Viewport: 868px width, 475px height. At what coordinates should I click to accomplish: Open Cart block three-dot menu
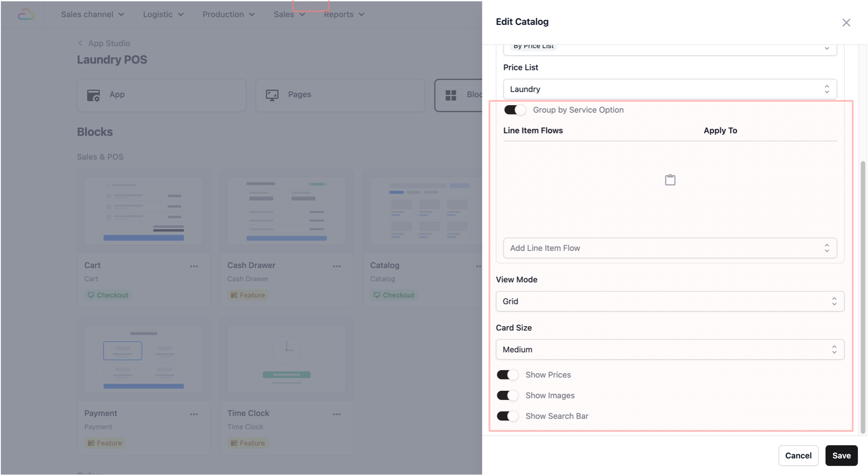tap(194, 266)
